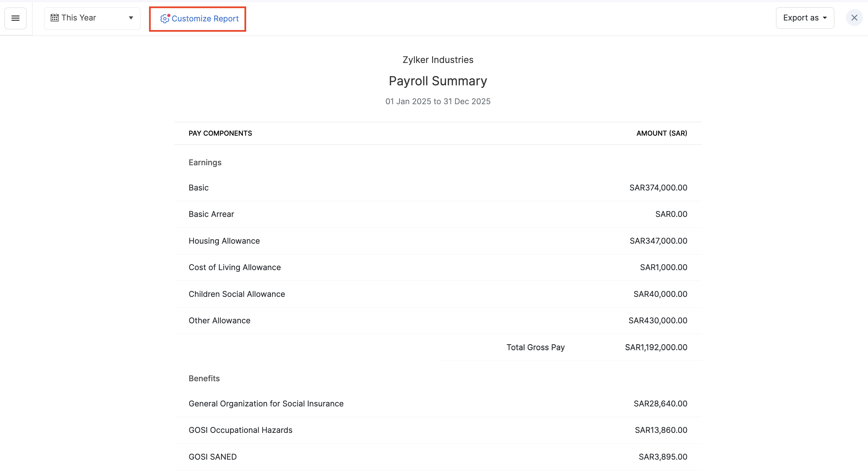The width and height of the screenshot is (868, 476).
Task: Click the Payroll Summary report title
Action: 437,81
